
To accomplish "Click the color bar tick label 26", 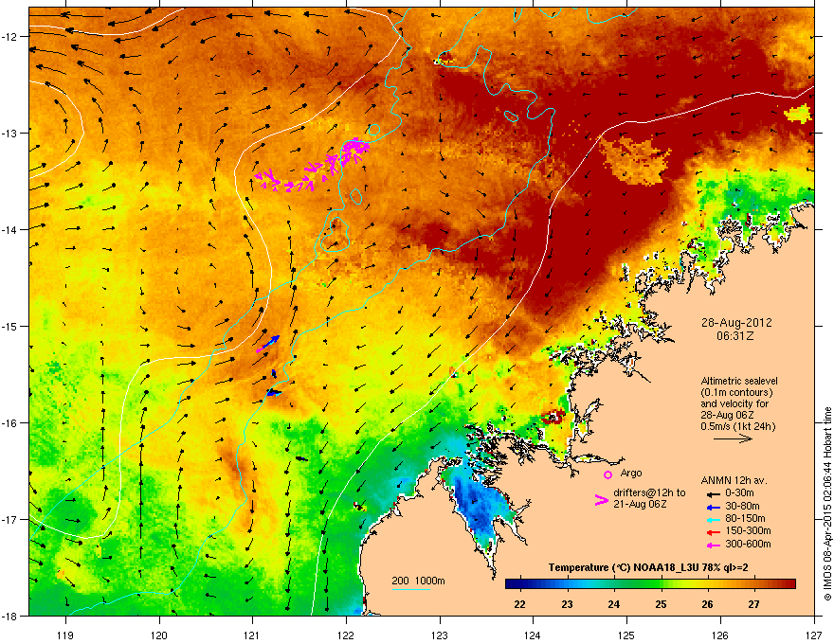I will [707, 604].
